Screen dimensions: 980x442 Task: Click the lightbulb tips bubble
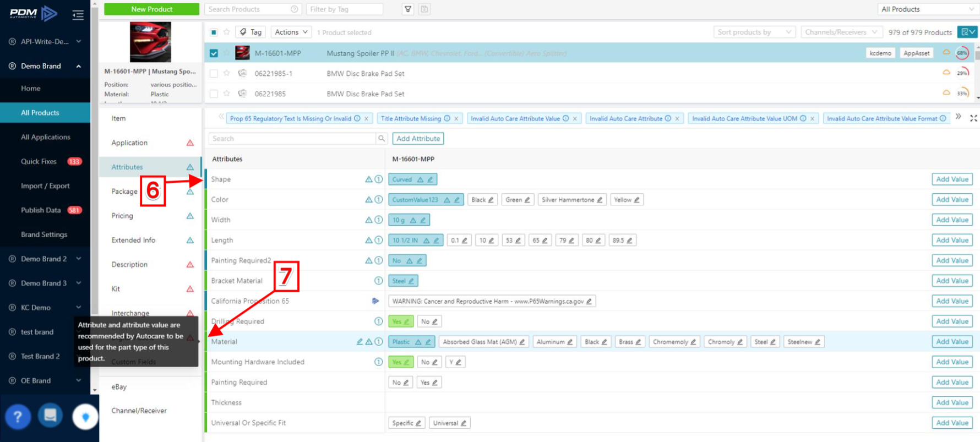pyautogui.click(x=85, y=417)
